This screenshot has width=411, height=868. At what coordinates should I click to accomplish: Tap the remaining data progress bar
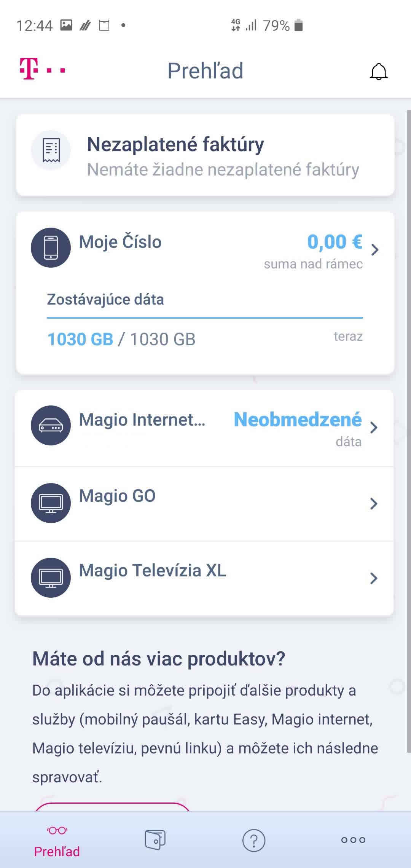(x=205, y=318)
